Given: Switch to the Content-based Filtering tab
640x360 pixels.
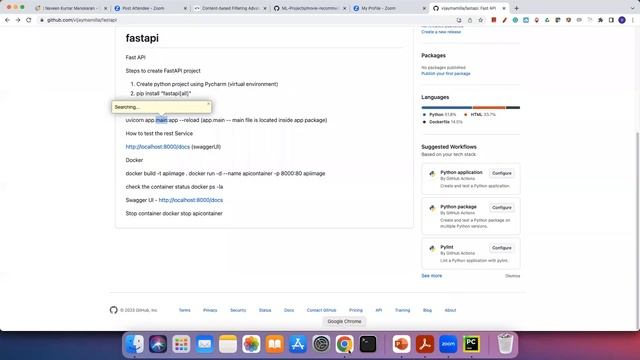Looking at the screenshot, I should 229,8.
